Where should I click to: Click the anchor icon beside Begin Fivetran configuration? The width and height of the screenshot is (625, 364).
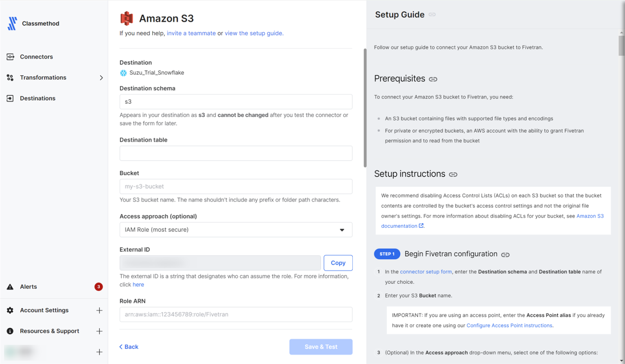pyautogui.click(x=505, y=254)
